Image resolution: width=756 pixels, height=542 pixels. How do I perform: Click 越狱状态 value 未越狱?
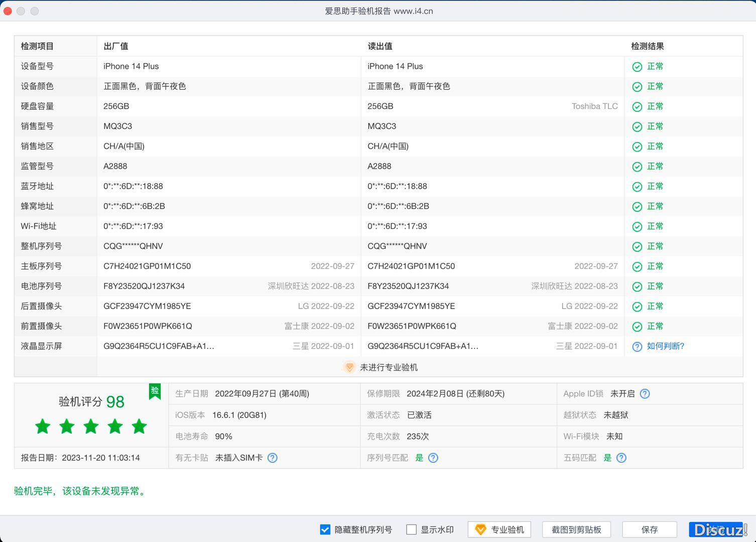pyautogui.click(x=616, y=415)
